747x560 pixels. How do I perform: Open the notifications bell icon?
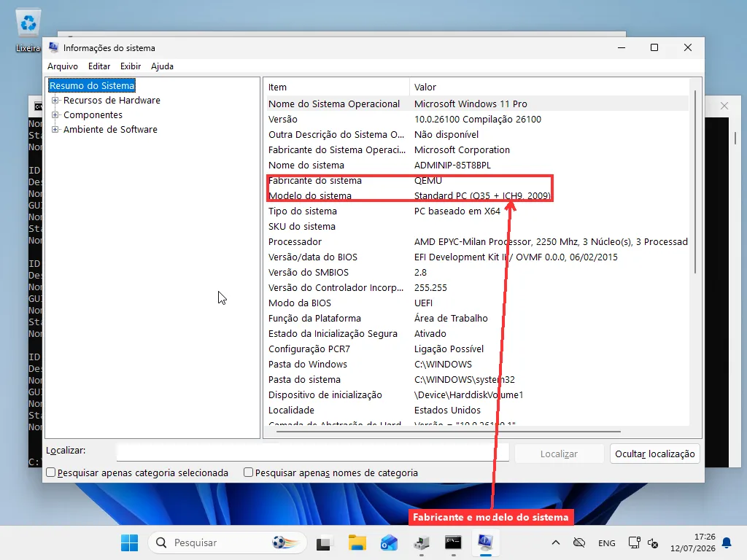727,542
